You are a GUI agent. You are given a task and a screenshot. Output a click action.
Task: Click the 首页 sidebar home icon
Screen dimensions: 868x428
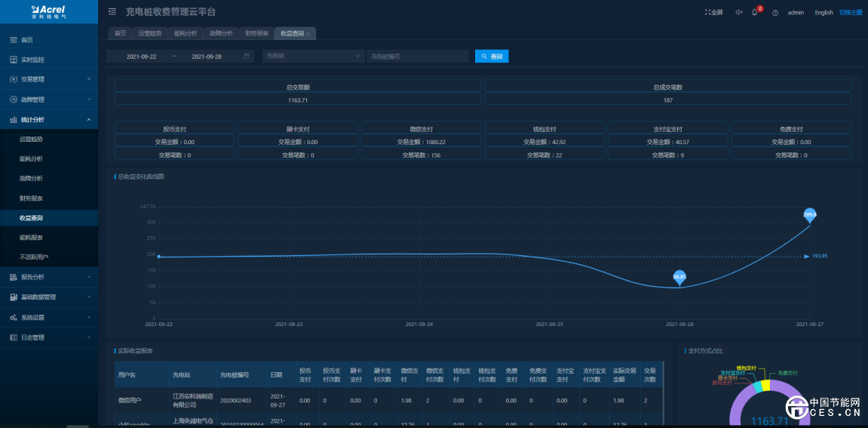point(14,40)
